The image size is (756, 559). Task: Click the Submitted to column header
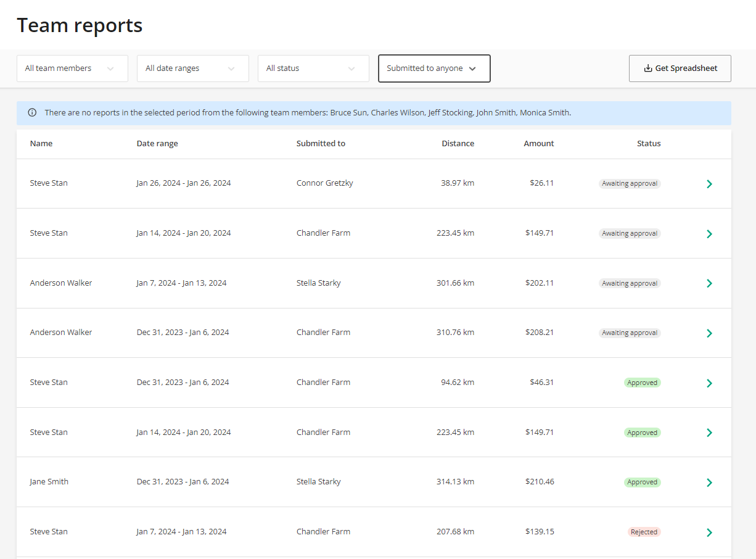click(x=321, y=144)
